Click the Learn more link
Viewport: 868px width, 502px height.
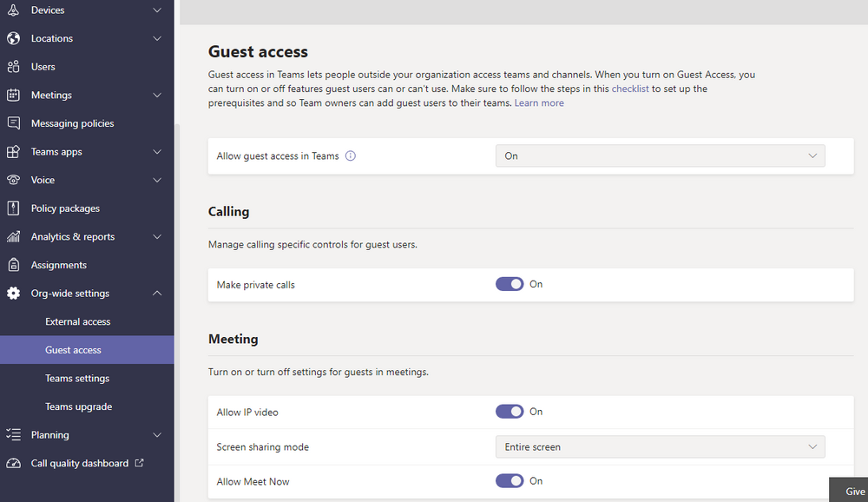539,102
